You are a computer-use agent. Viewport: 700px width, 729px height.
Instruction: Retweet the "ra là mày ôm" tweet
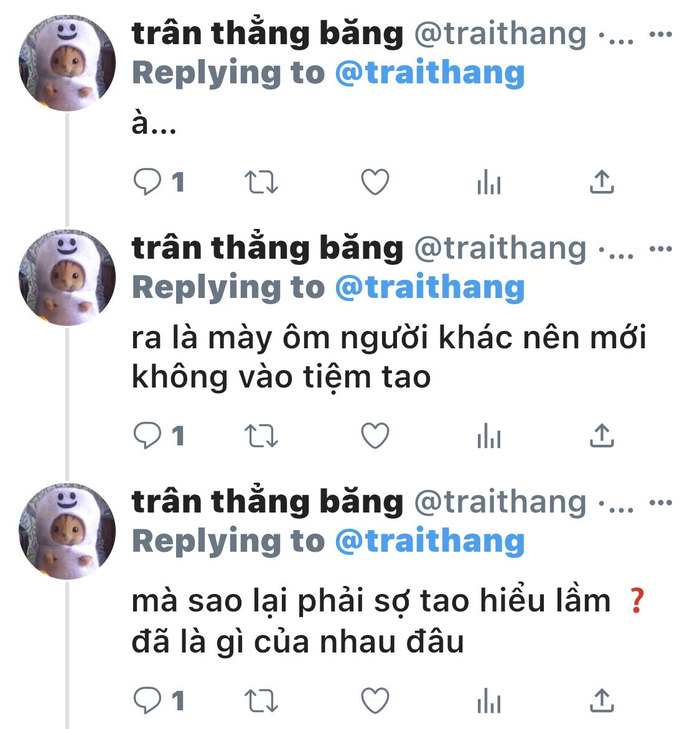[261, 435]
